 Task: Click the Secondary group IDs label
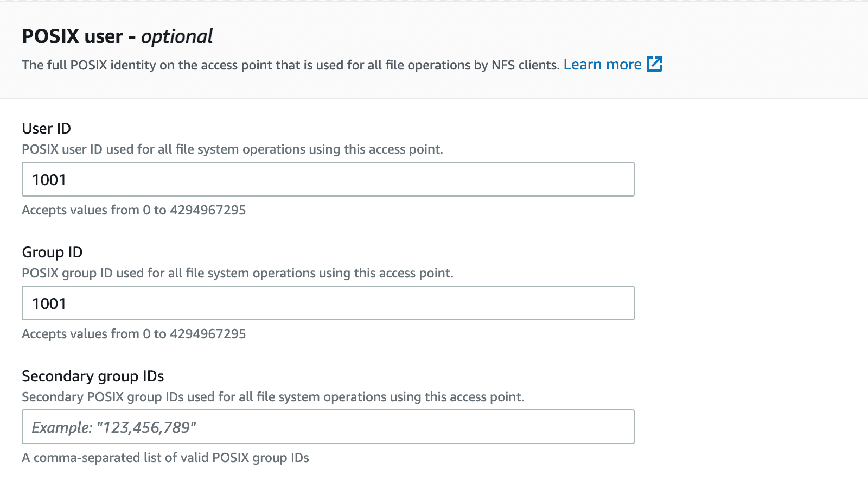93,376
